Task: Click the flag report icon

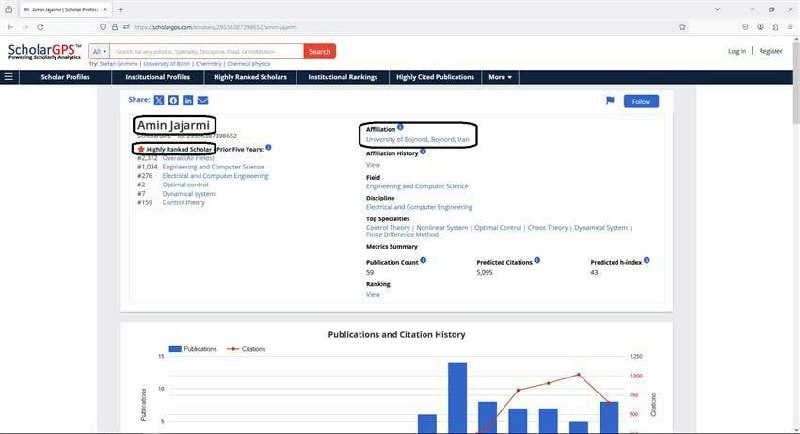Action: pyautogui.click(x=610, y=100)
